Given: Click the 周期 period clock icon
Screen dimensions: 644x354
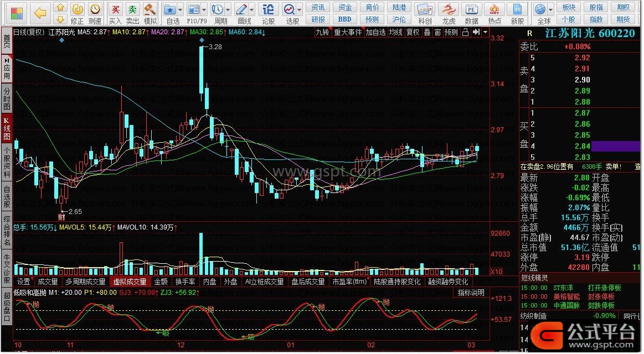Looking at the screenshot, I should (x=217, y=9).
